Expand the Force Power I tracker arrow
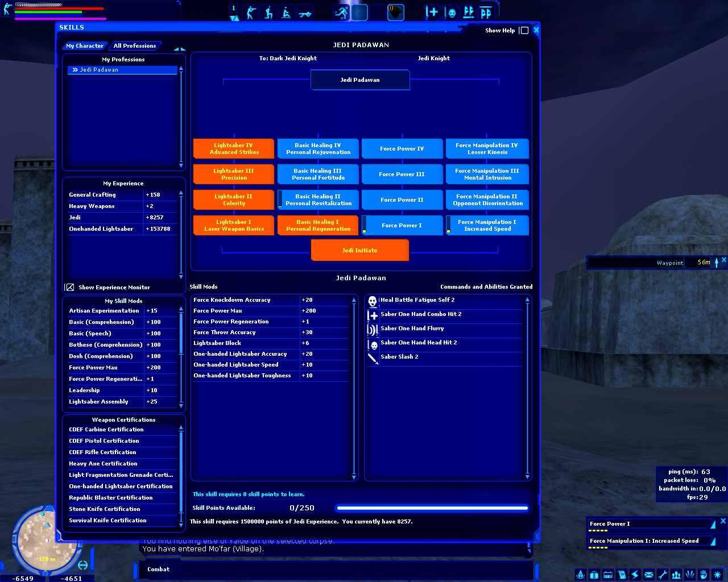The height and width of the screenshot is (582, 728). (713, 524)
